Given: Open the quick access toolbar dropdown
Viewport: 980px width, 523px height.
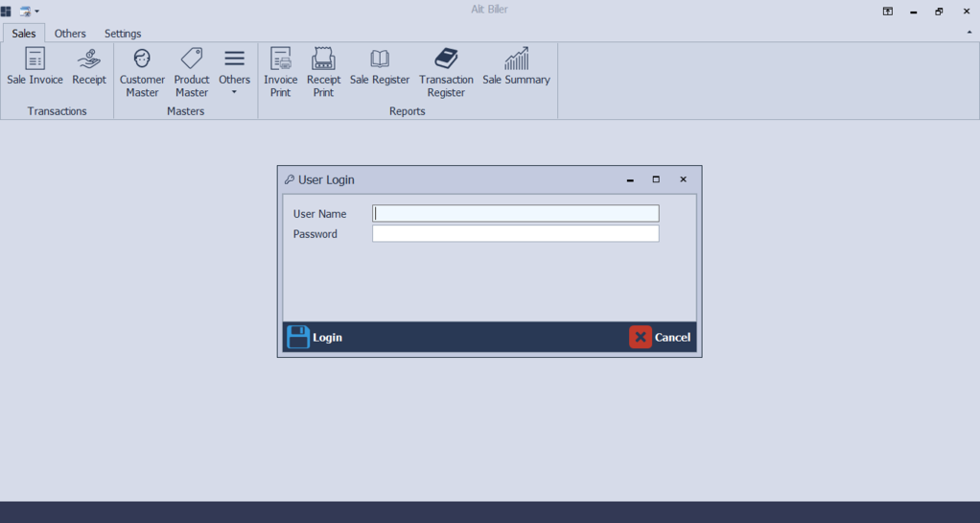Looking at the screenshot, I should click(x=36, y=12).
